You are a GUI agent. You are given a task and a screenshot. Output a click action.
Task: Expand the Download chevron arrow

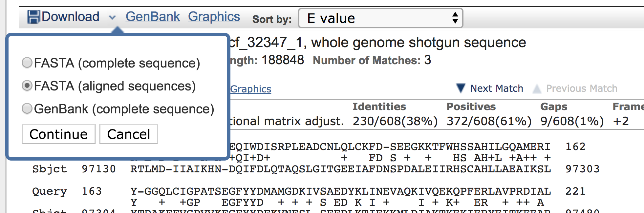tap(112, 17)
